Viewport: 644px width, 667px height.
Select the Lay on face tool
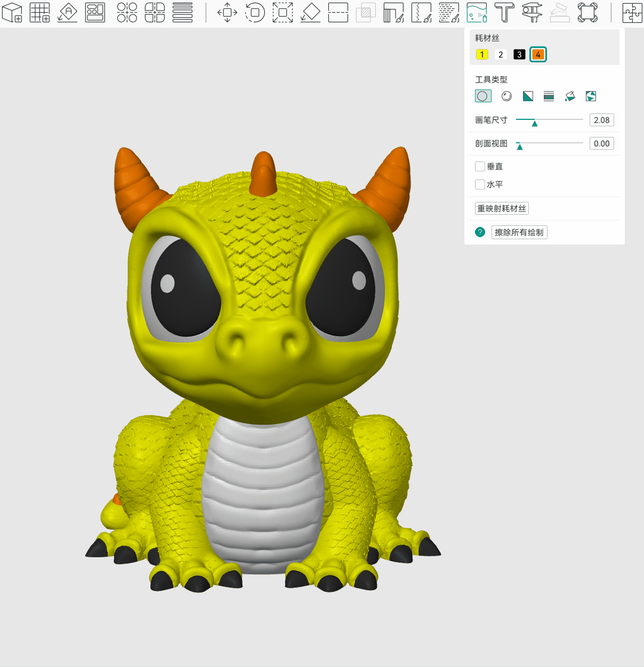[310, 12]
